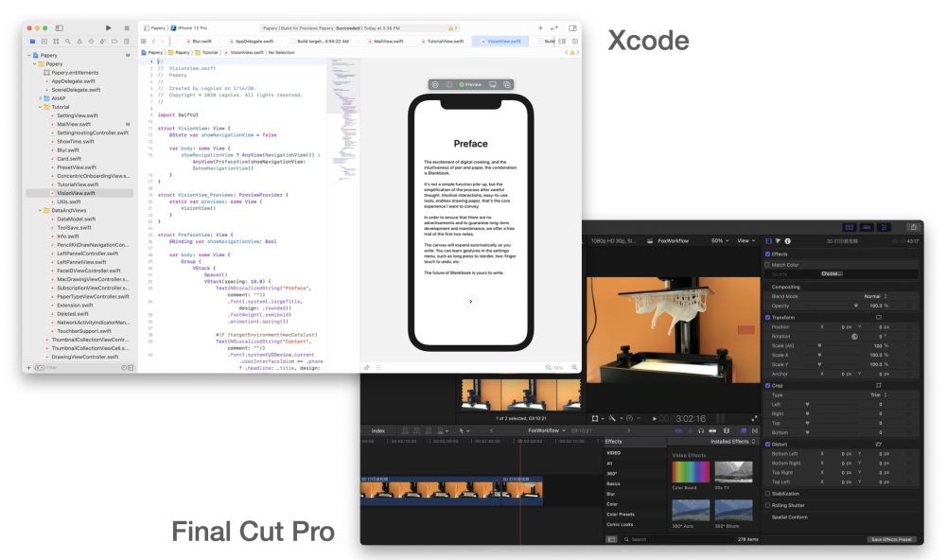Click the viewer fullscreen arrows icon
This screenshot has width=946, height=560.
click(754, 418)
